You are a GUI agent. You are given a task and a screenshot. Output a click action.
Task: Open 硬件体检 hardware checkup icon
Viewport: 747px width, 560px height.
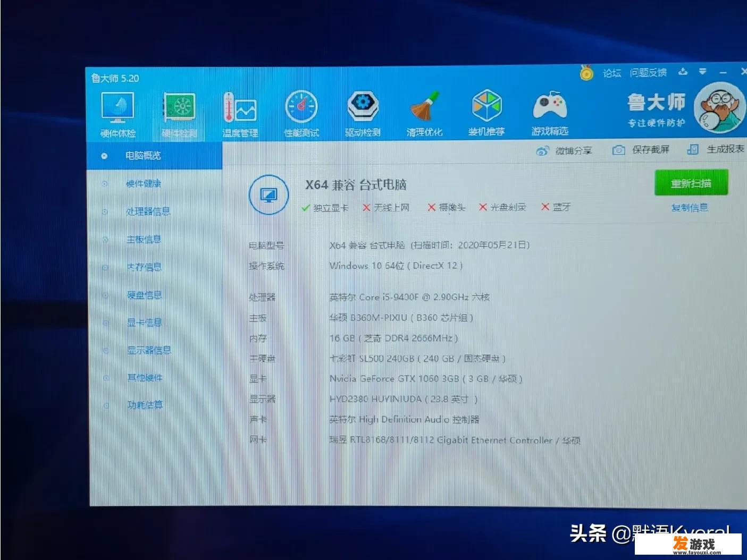pyautogui.click(x=118, y=115)
